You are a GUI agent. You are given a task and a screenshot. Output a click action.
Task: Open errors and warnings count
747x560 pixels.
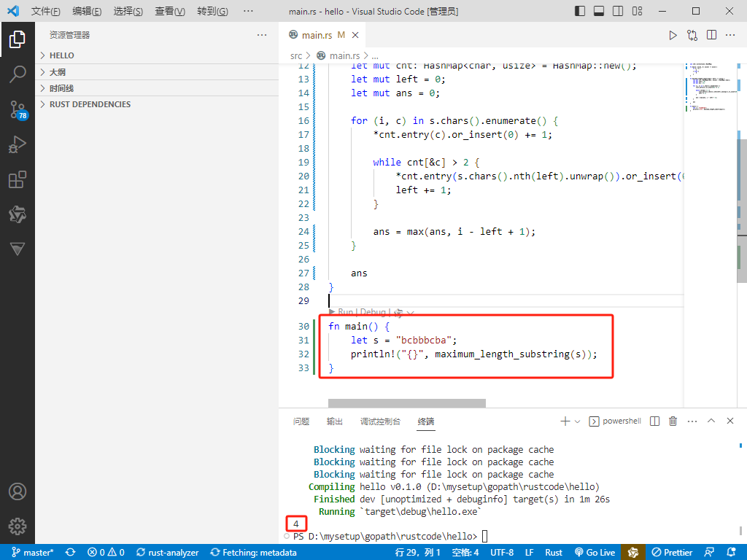coord(106,553)
